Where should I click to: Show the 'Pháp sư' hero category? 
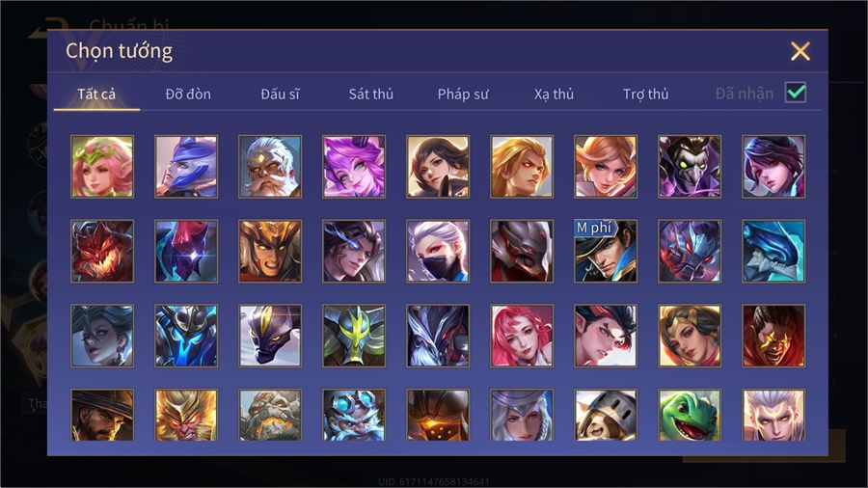[463, 95]
